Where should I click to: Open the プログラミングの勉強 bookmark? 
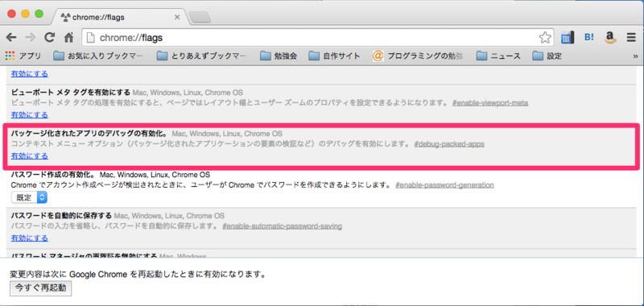click(x=418, y=56)
